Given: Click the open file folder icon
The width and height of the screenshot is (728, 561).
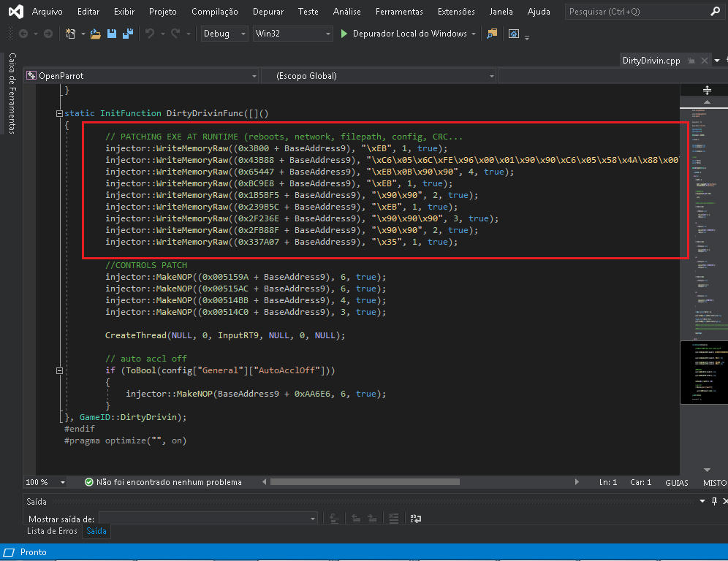Looking at the screenshot, I should click(96, 34).
